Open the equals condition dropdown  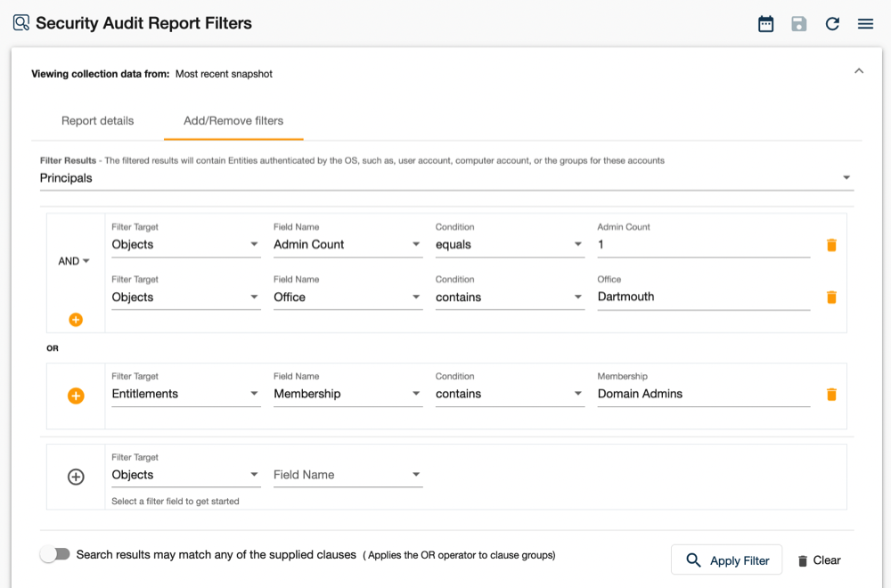(x=510, y=244)
